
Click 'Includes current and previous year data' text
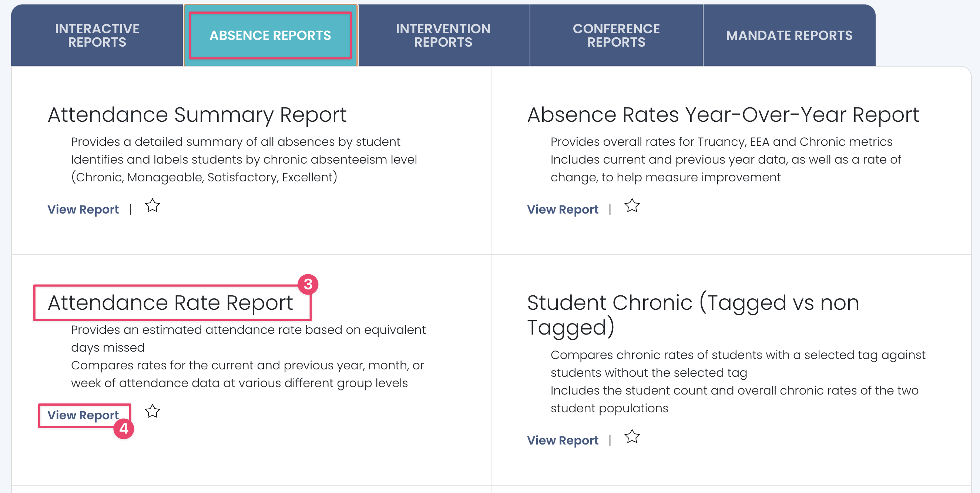726,168
